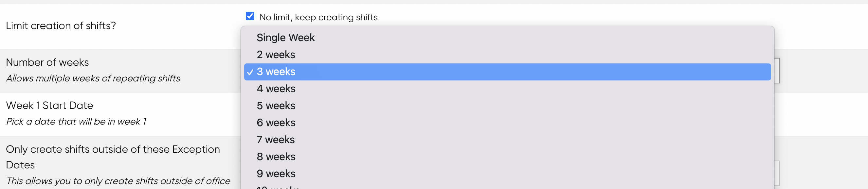Viewport: 868px width, 189px height.
Task: Select the highlighted 3 weeks option
Action: [x=507, y=72]
